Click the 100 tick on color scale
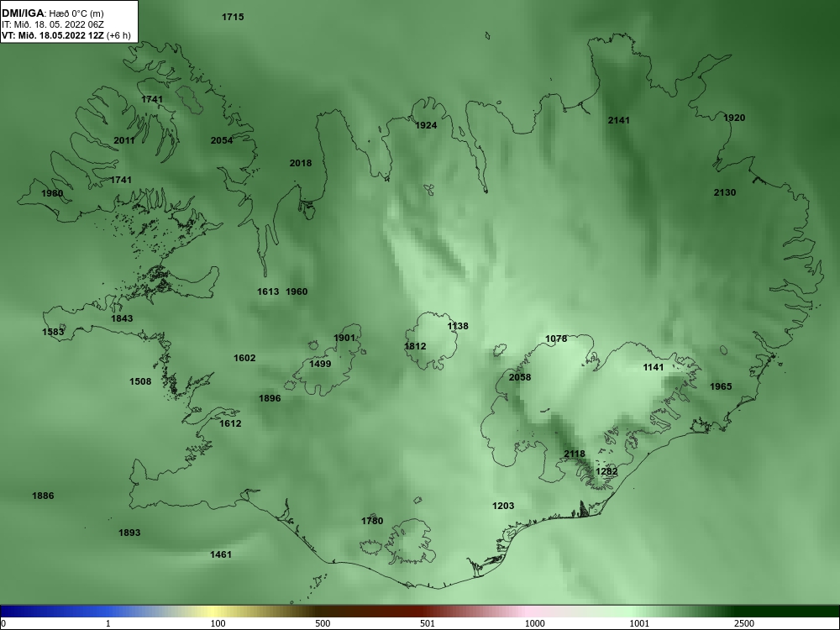Viewport: 840px width, 630px height. [x=218, y=623]
